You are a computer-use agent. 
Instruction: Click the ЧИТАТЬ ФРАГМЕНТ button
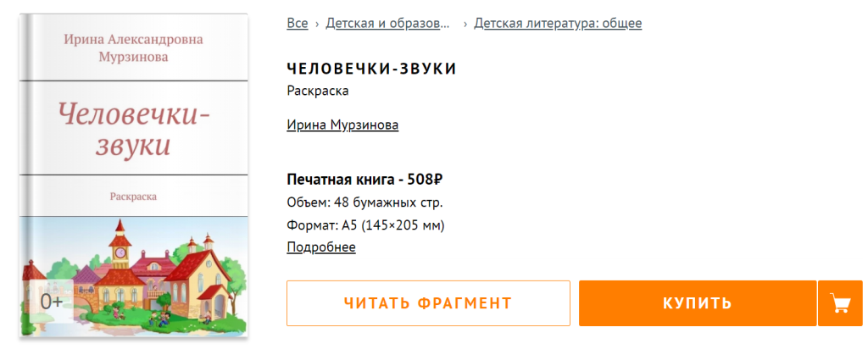tap(428, 303)
